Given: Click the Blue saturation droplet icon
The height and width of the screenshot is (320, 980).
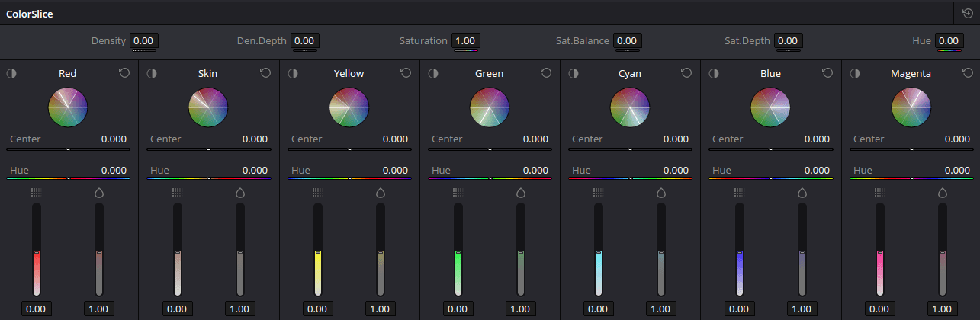Looking at the screenshot, I should click(802, 193).
